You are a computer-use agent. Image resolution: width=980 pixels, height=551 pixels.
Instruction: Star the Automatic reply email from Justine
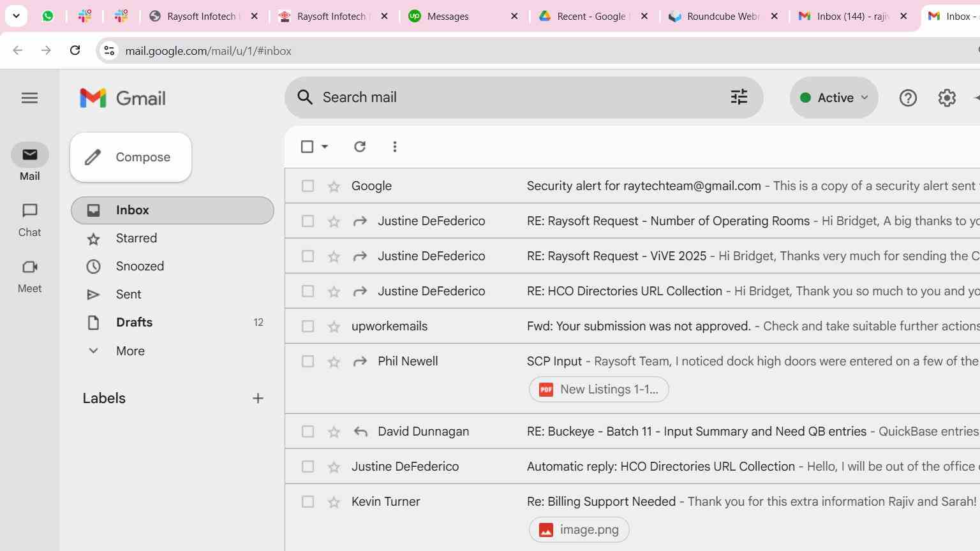pyautogui.click(x=334, y=467)
